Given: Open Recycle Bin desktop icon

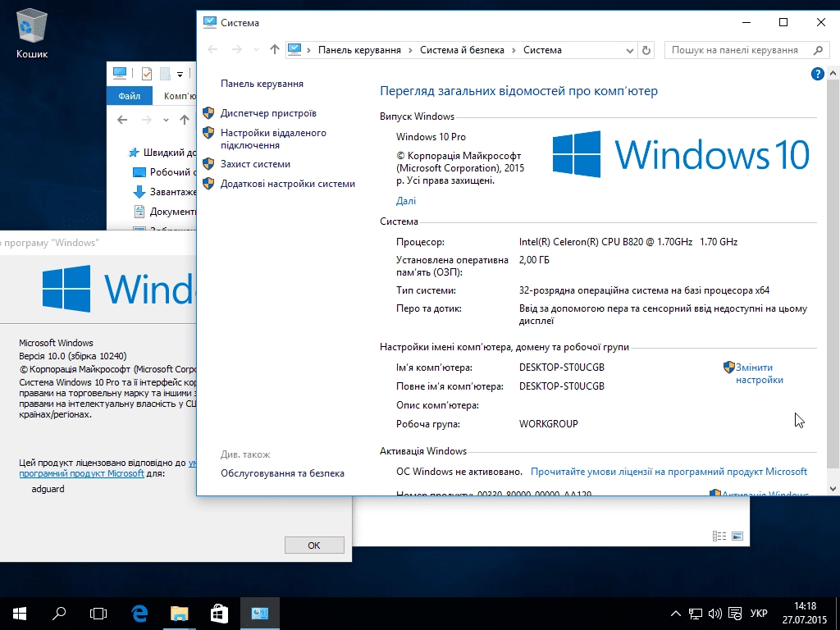Looking at the screenshot, I should point(32,33).
